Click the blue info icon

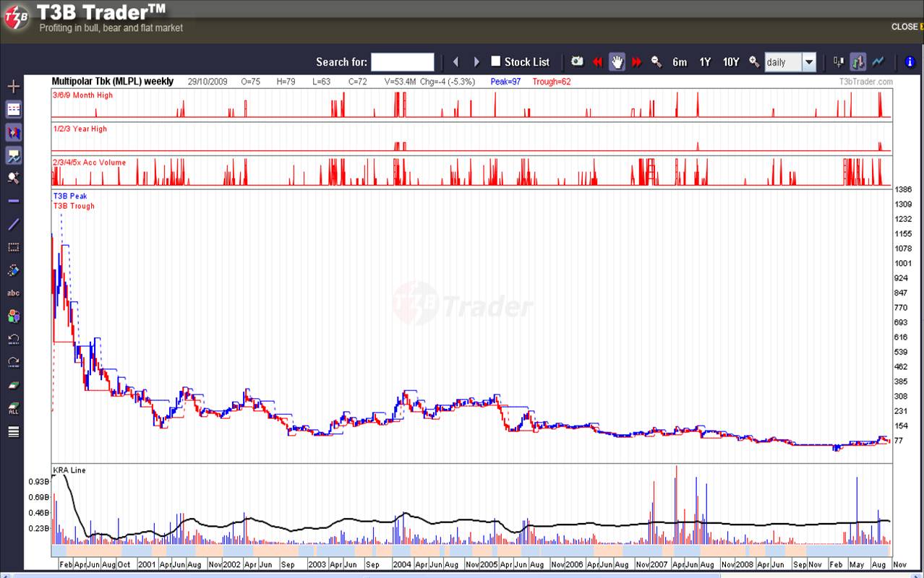coord(910,62)
